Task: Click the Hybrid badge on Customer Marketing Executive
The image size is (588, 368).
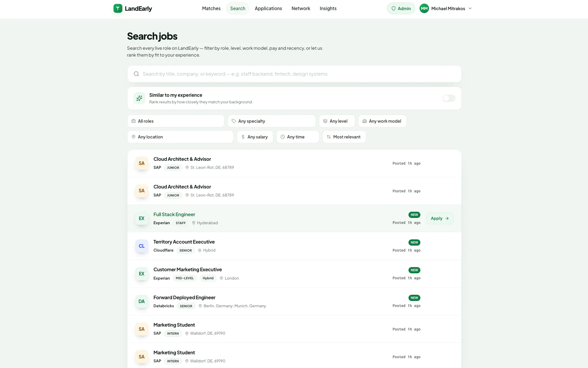Action: click(208, 278)
